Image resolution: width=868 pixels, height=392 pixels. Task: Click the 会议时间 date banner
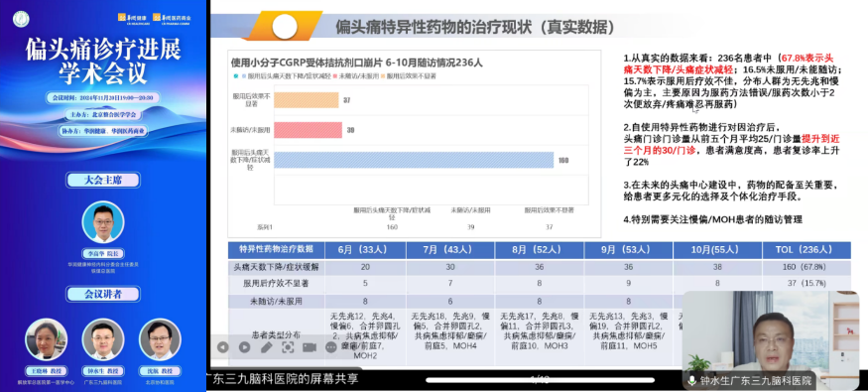pyautogui.click(x=103, y=97)
